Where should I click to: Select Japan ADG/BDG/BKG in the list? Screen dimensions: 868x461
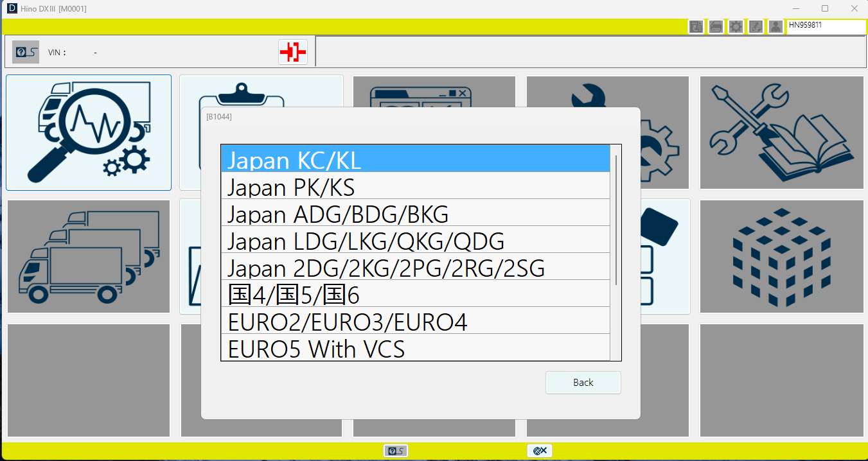click(415, 213)
